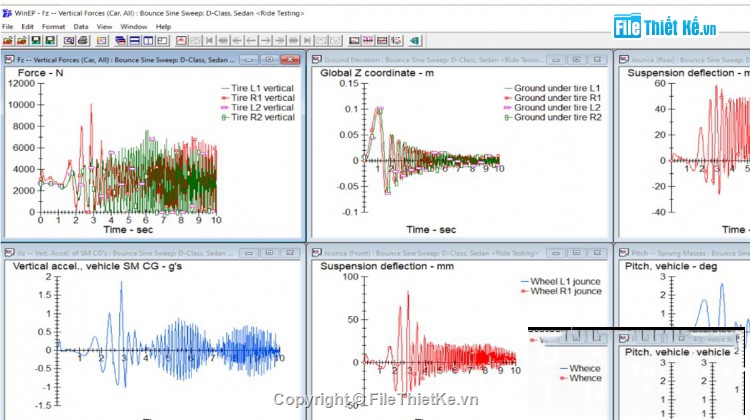Click the Jounce (Rear) window's title icon
The width and height of the screenshot is (750, 420).
pyautogui.click(x=624, y=60)
